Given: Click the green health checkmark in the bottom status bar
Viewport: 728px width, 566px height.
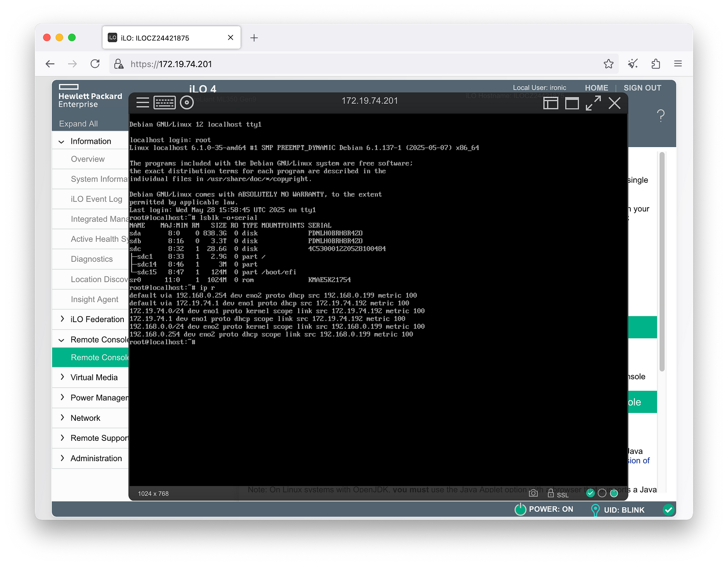Looking at the screenshot, I should pyautogui.click(x=668, y=510).
